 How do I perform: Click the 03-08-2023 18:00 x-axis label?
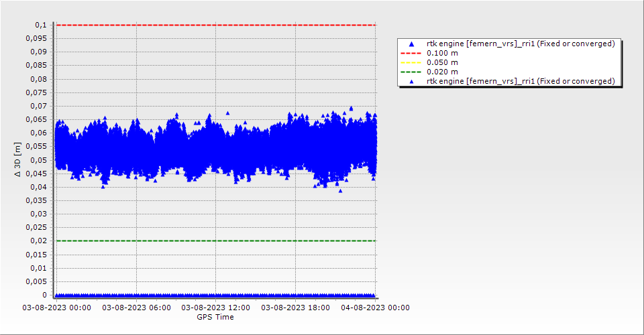click(295, 308)
